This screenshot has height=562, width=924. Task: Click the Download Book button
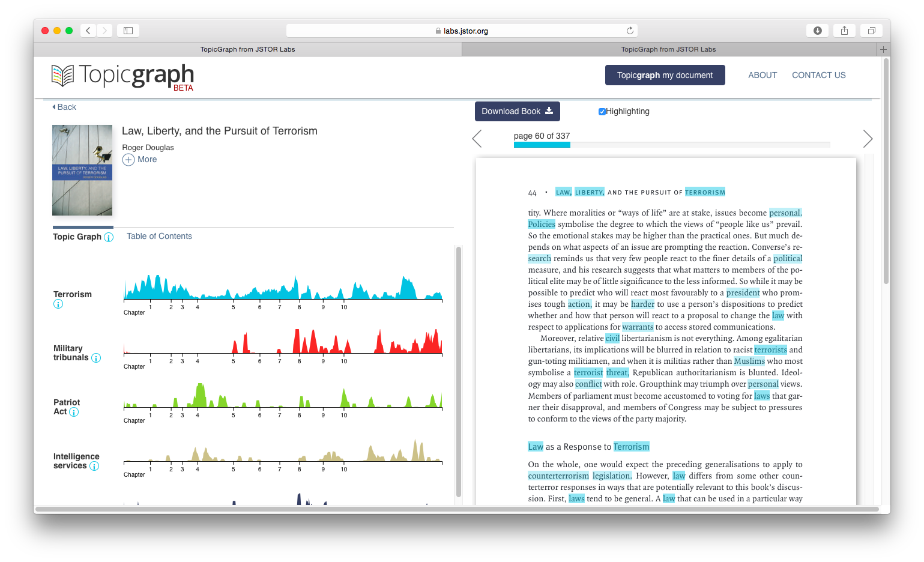pos(518,111)
